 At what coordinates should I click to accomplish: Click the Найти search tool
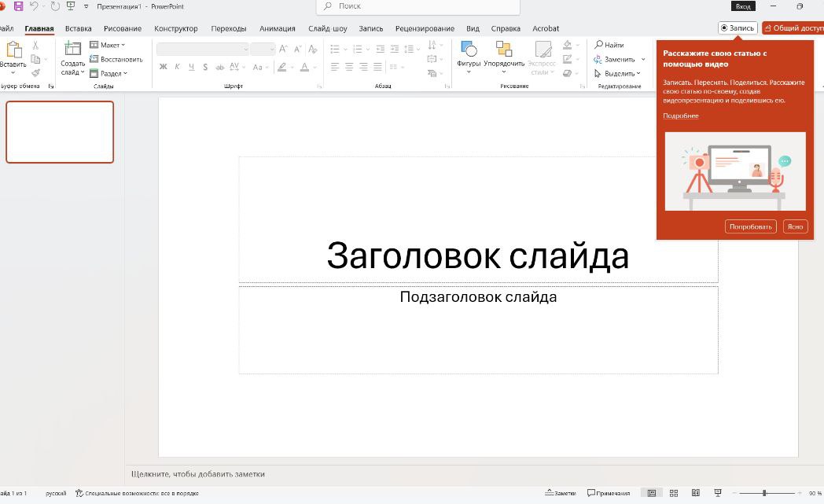(609, 45)
